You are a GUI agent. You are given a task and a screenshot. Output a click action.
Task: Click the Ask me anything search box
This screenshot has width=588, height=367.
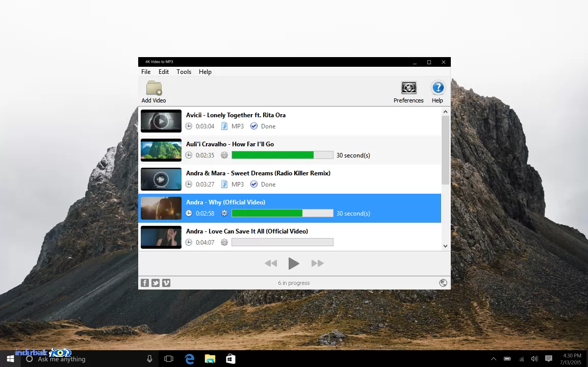pos(89,359)
